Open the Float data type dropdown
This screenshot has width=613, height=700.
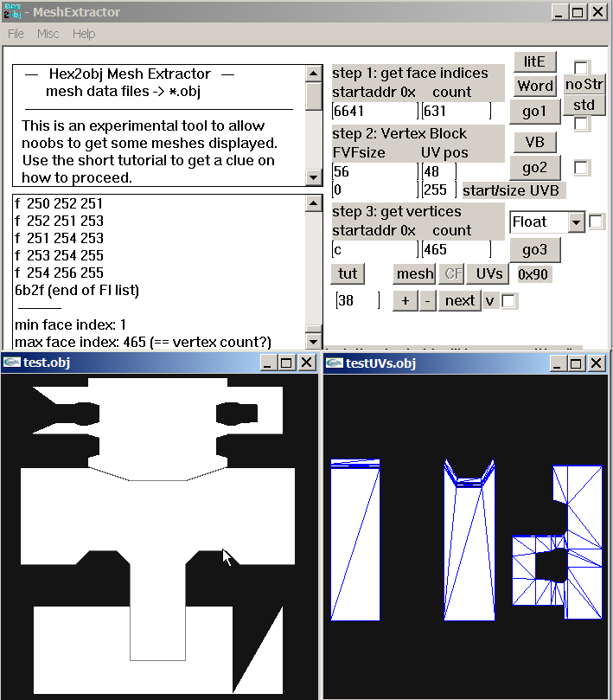pos(576,222)
